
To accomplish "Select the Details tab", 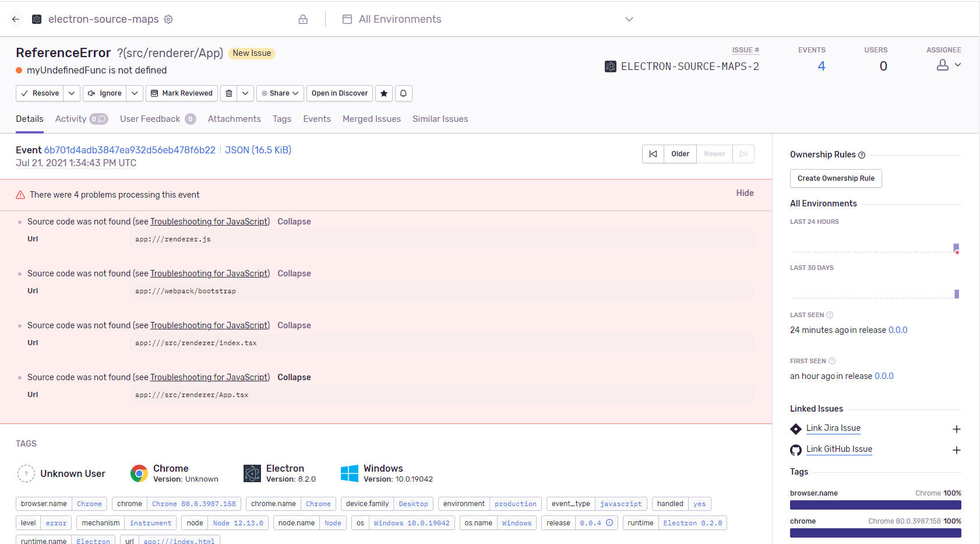I will [x=30, y=119].
